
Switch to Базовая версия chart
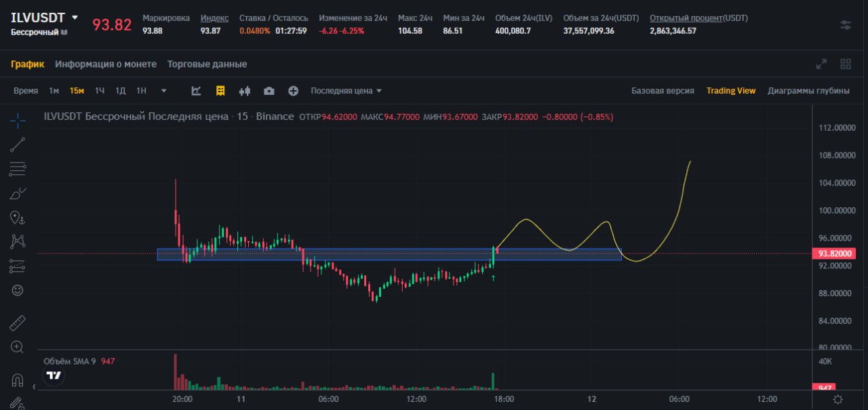pos(663,91)
